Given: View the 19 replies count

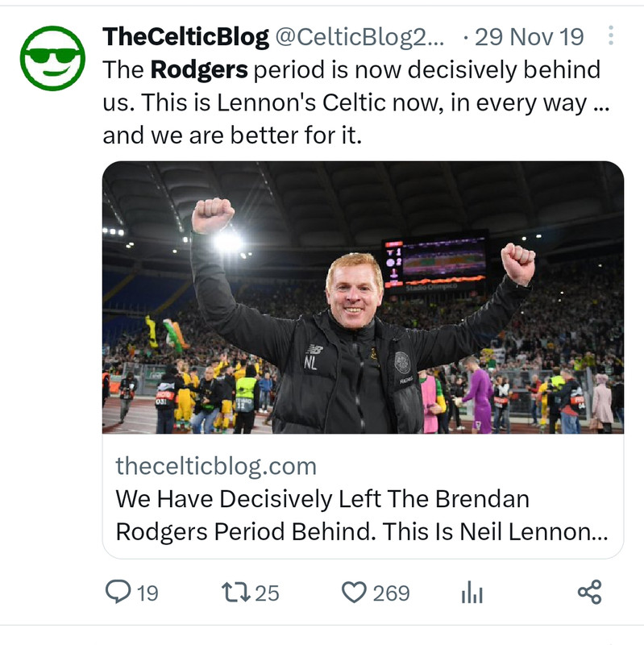Looking at the screenshot, I should tap(147, 593).
